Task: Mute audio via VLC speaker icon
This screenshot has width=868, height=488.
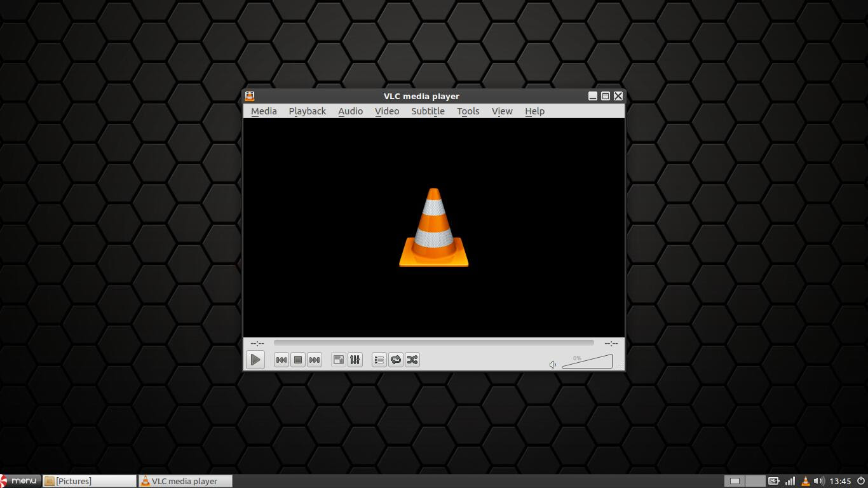Action: tap(553, 364)
